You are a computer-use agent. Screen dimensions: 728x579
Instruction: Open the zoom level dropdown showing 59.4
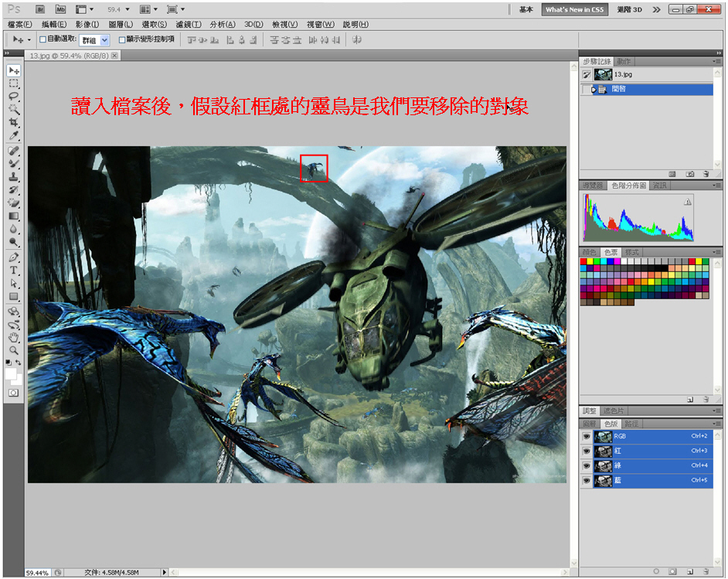pyautogui.click(x=128, y=9)
